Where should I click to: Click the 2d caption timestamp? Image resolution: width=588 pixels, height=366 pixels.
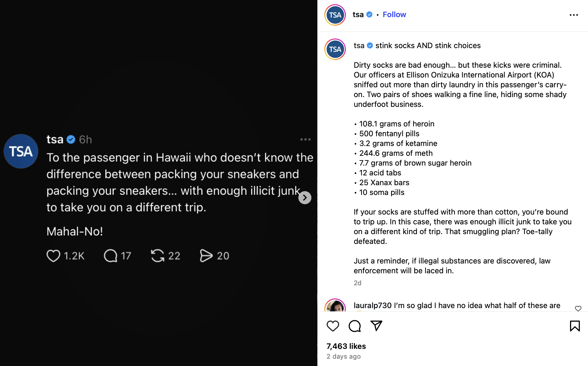pos(357,283)
